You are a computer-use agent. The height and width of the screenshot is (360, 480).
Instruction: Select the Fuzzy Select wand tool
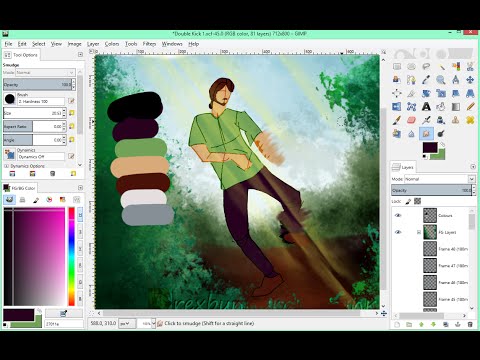pos(441,66)
